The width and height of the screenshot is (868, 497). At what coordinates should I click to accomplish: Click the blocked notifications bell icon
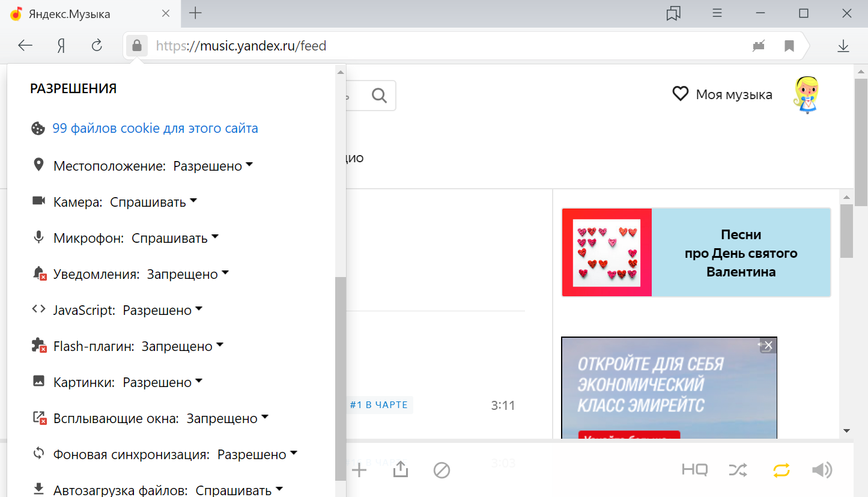click(x=39, y=274)
